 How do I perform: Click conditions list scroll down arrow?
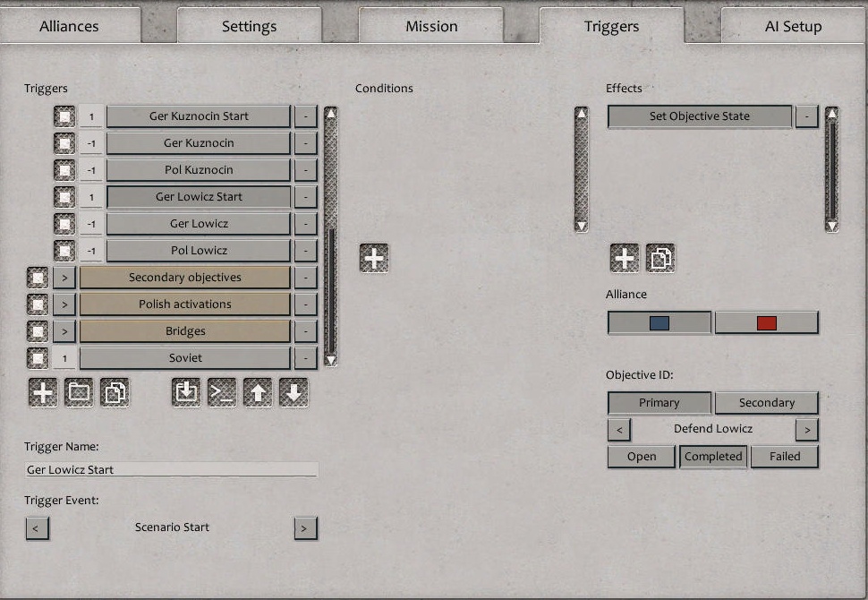coord(582,226)
